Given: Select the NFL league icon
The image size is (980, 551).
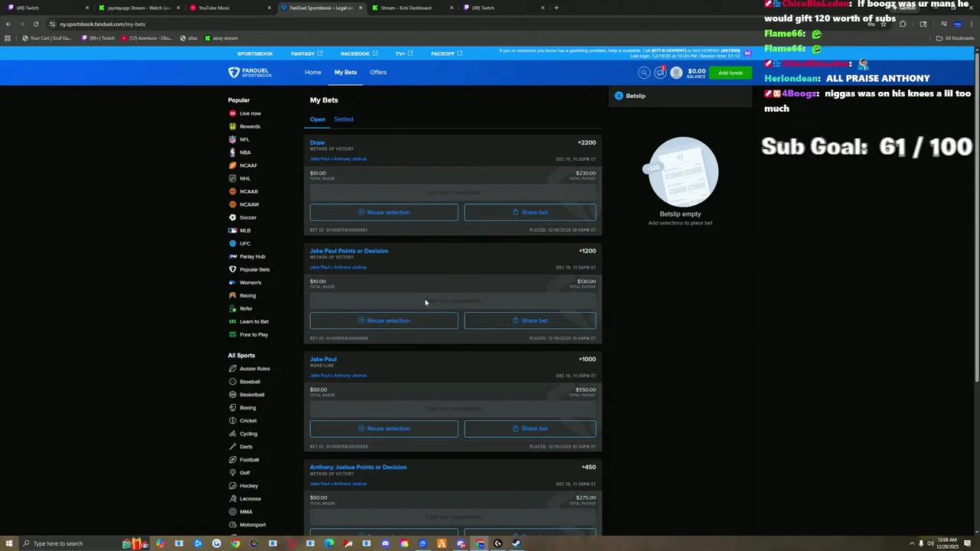Looking at the screenshot, I should pos(233,139).
